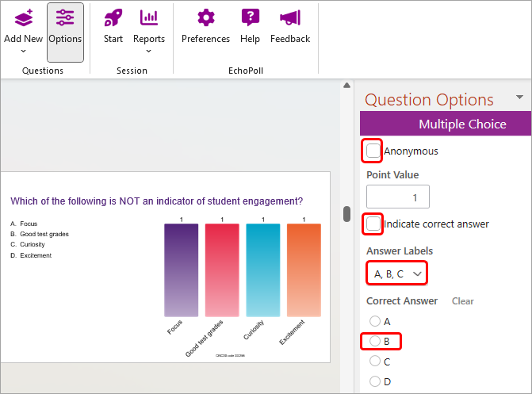The image size is (532, 394).
Task: Open the Help question mark icon
Action: pyautogui.click(x=250, y=18)
